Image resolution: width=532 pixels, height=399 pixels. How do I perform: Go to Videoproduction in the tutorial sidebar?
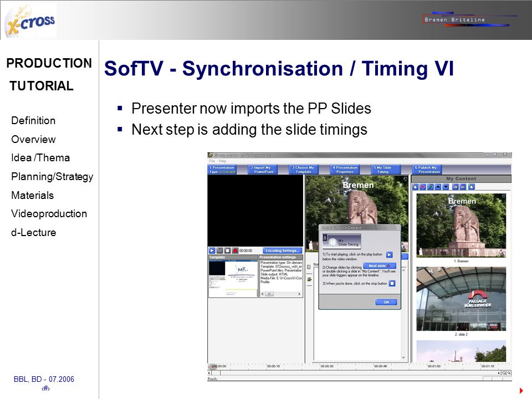(49, 214)
